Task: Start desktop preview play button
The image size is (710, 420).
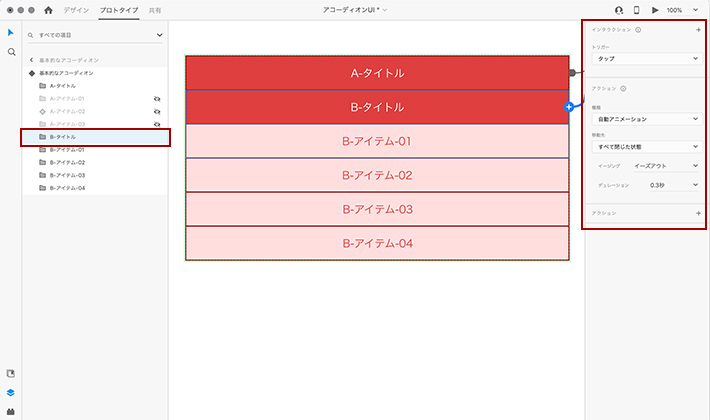Action: point(655,10)
